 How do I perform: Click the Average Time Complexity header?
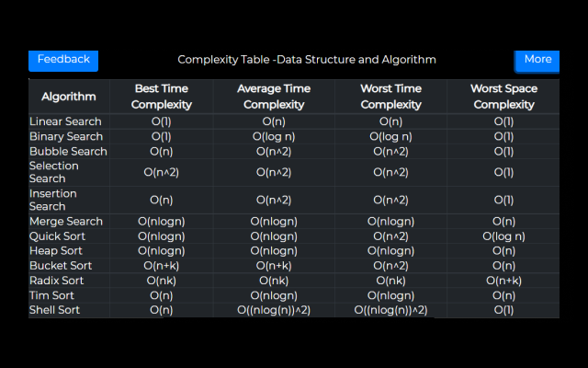274,97
